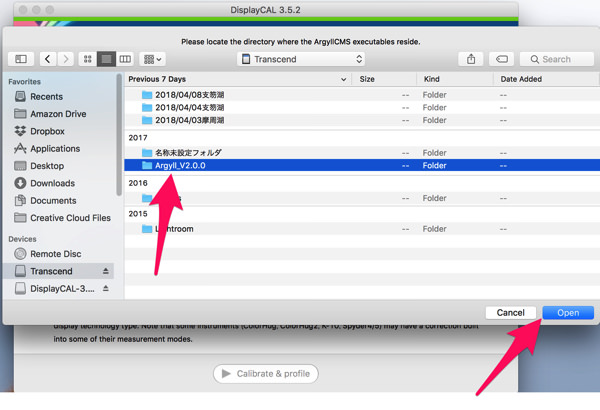Select the Argyll_V2.0.0 folder
Screen dimensions: 600x410
pyautogui.click(x=180, y=166)
